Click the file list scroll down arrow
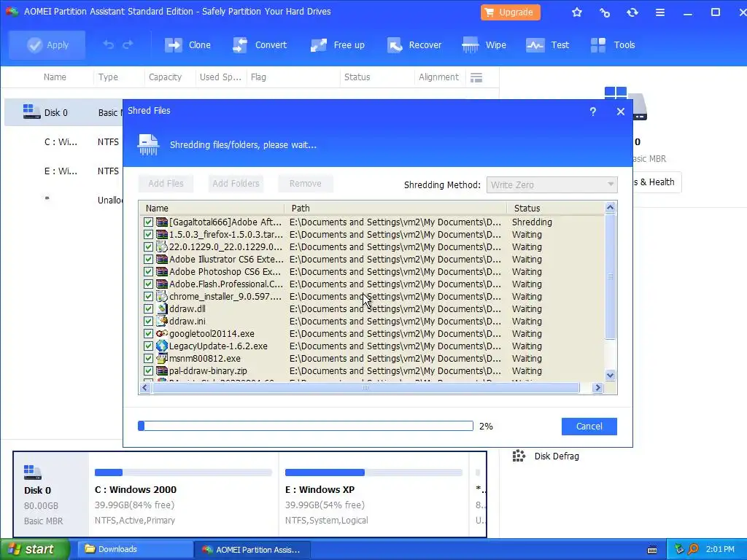747x560 pixels. [x=611, y=376]
